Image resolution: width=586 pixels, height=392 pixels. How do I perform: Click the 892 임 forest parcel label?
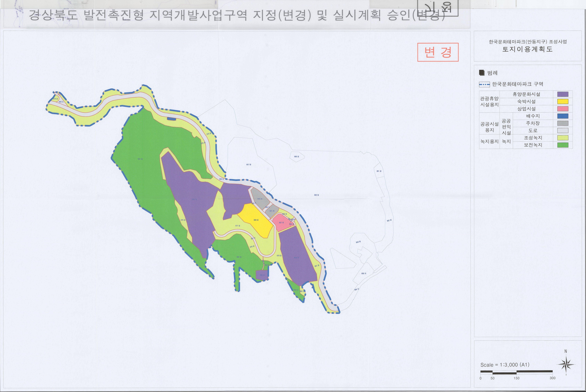[x=239, y=257]
